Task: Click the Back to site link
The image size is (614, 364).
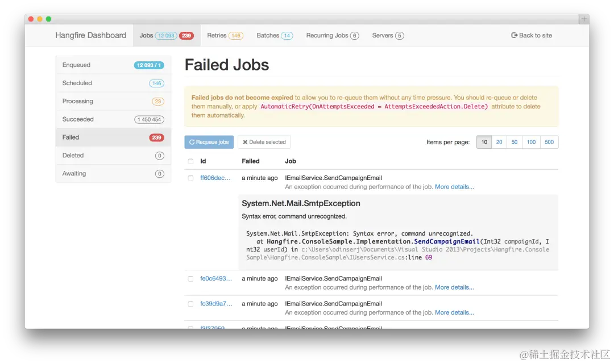Action: click(532, 35)
